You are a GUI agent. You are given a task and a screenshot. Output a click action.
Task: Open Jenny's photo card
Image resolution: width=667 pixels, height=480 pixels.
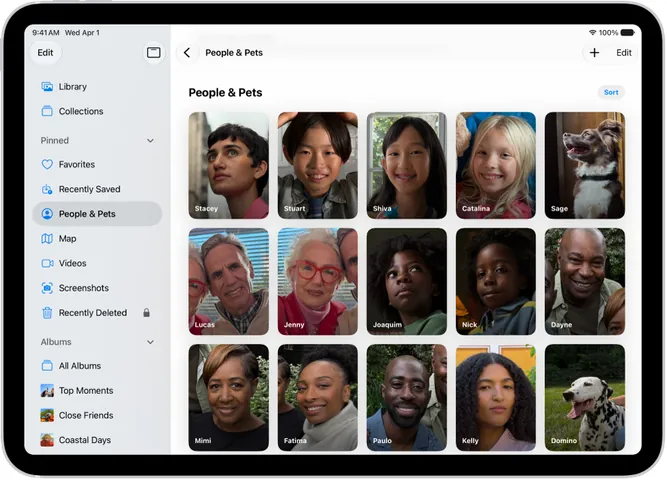(x=318, y=282)
